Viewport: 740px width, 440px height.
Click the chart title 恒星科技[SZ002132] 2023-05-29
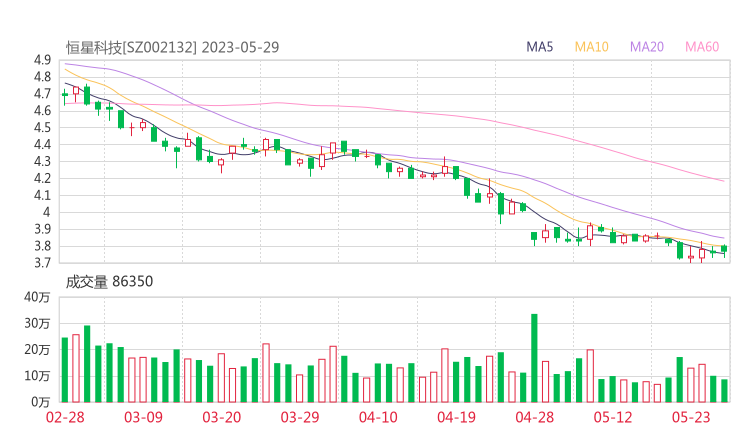pos(172,47)
